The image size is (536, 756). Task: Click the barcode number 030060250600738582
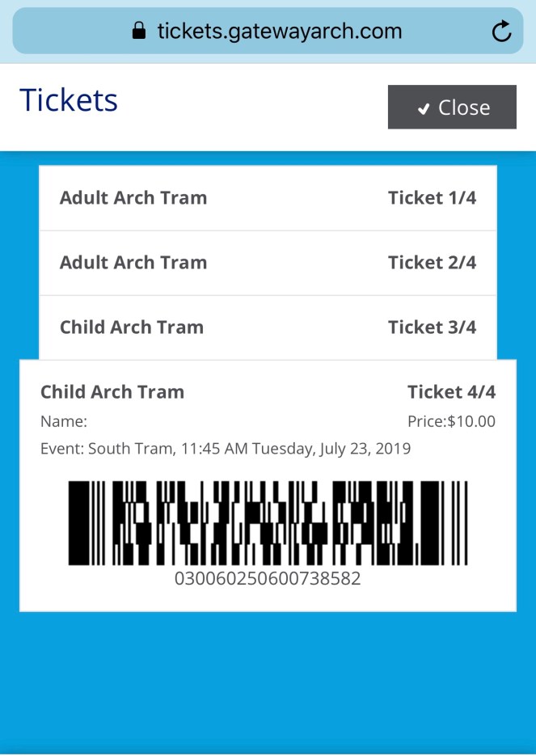(x=268, y=579)
